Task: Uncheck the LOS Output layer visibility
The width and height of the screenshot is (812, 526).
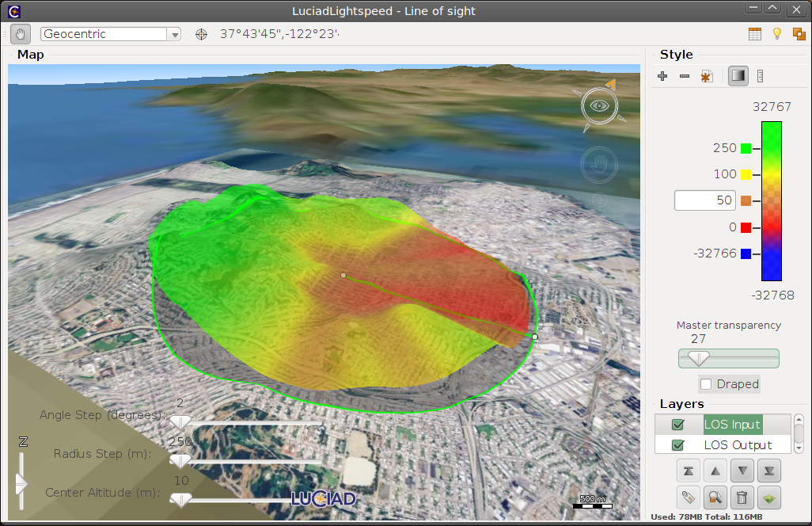Action: pos(677,445)
